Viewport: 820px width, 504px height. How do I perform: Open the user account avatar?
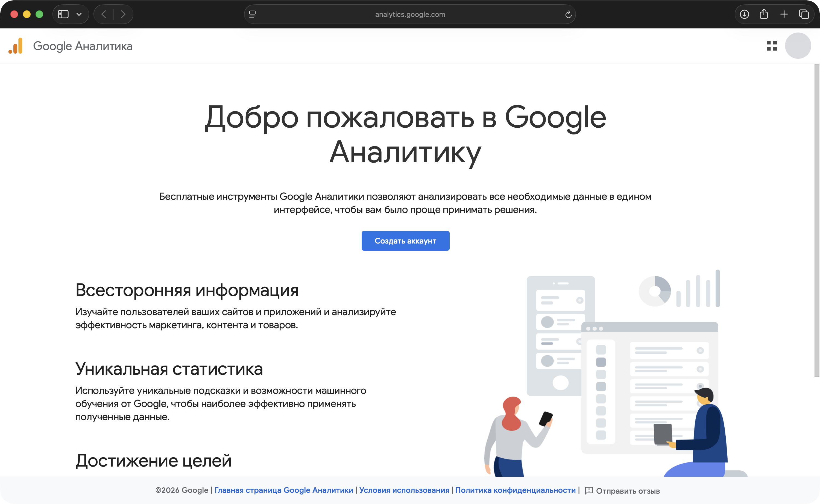(798, 46)
